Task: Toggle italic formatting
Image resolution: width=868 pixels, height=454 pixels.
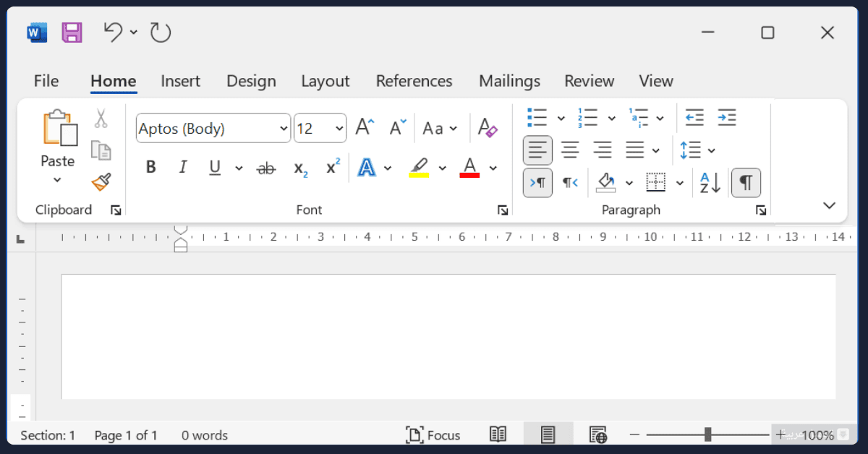Action: tap(183, 168)
